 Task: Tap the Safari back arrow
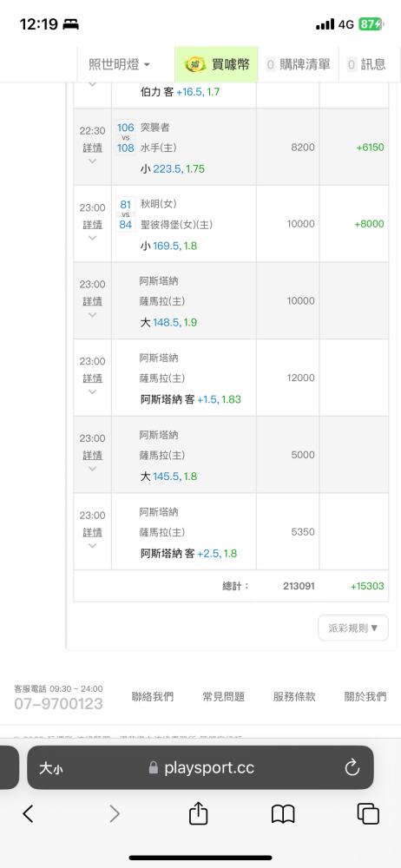[x=29, y=814]
